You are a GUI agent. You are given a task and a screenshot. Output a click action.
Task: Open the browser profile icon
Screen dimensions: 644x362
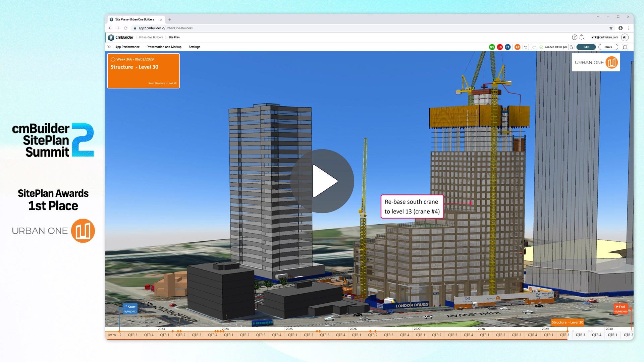pyautogui.click(x=621, y=28)
